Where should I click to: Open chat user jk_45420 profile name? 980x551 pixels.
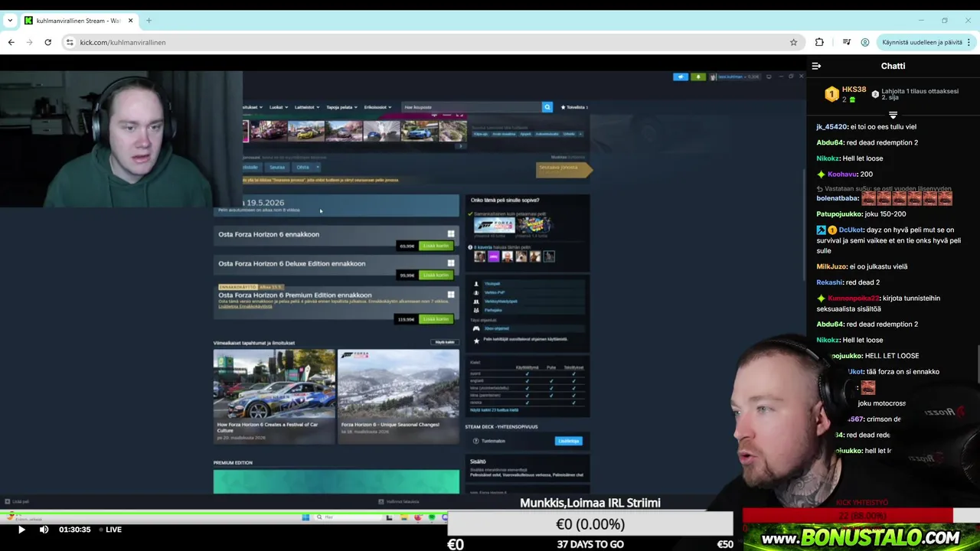pyautogui.click(x=832, y=127)
